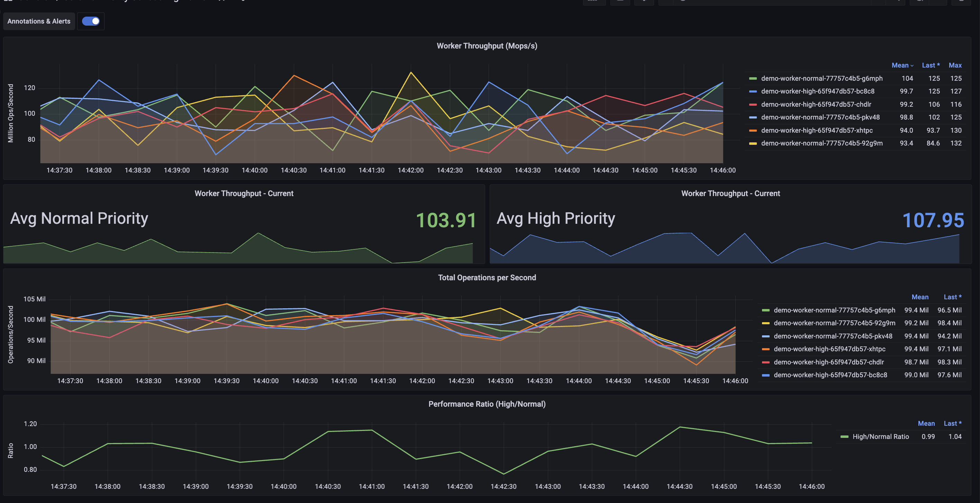980x503 pixels.
Task: Click yellow swatch of 92g9m in Total Operations legend
Action: (x=765, y=323)
